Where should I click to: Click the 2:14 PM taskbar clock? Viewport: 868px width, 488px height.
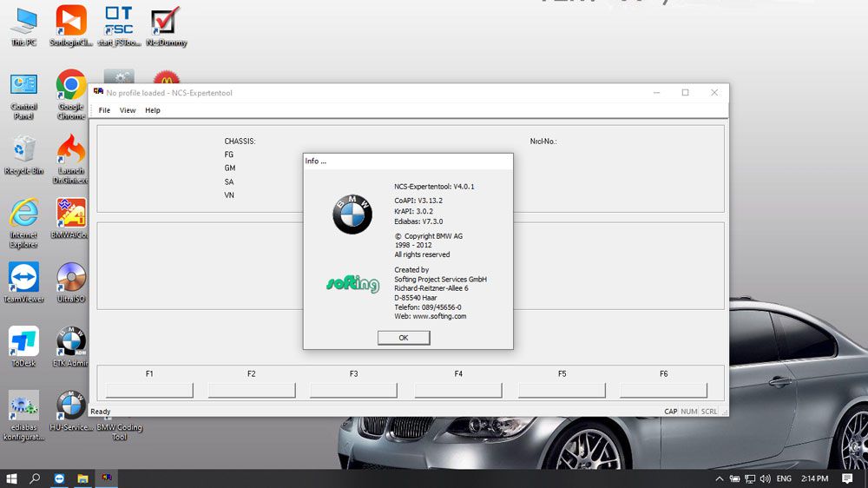(x=814, y=478)
